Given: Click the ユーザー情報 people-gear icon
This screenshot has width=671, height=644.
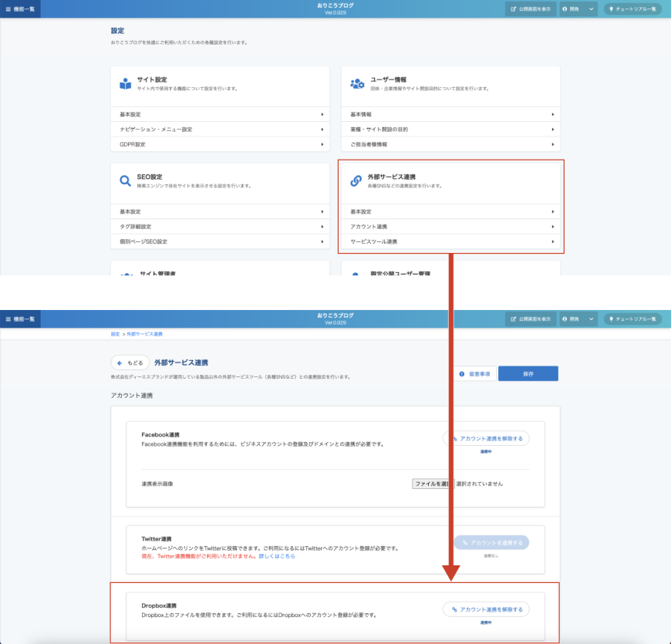Looking at the screenshot, I should coord(357,84).
